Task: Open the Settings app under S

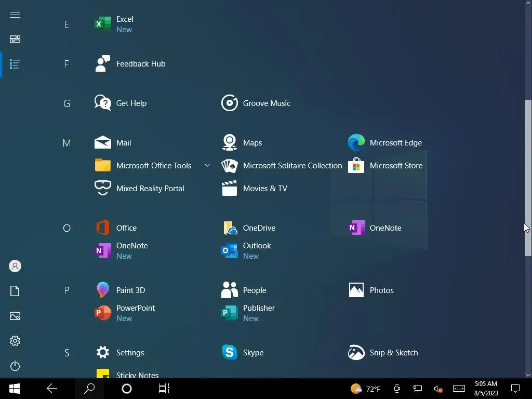Action: click(119, 353)
